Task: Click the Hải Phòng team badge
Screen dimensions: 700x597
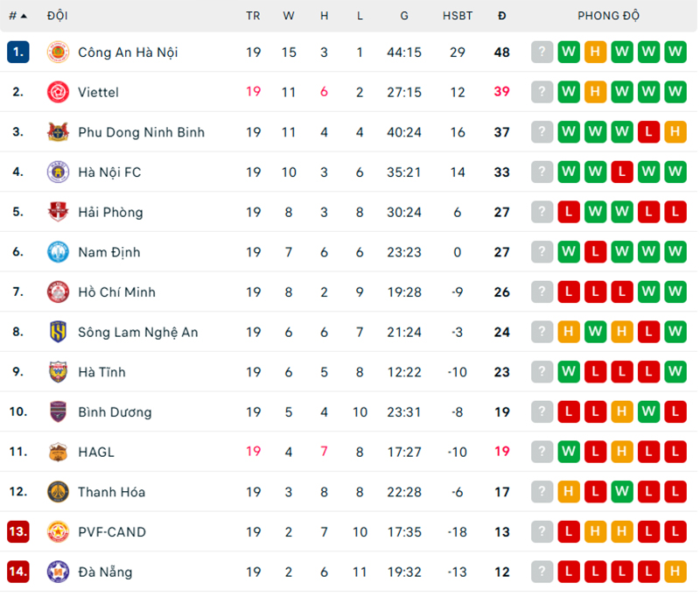Action: pyautogui.click(x=58, y=212)
